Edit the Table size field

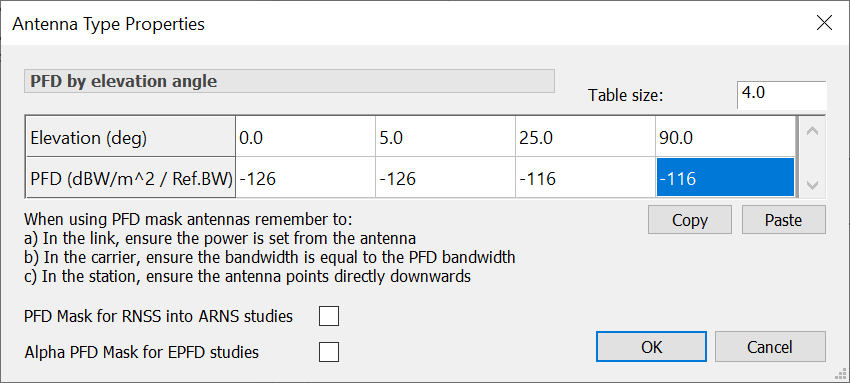pos(782,95)
